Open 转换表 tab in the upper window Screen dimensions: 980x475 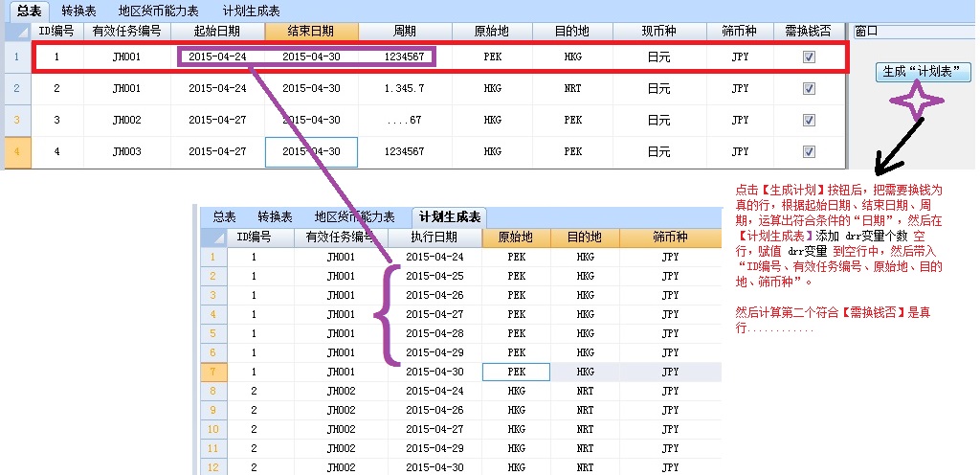(78, 11)
